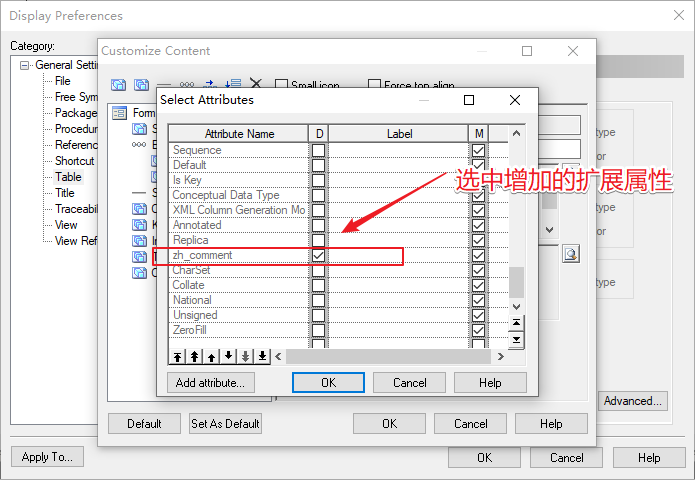Toggle the M checkbox for Collate

pyautogui.click(x=478, y=285)
